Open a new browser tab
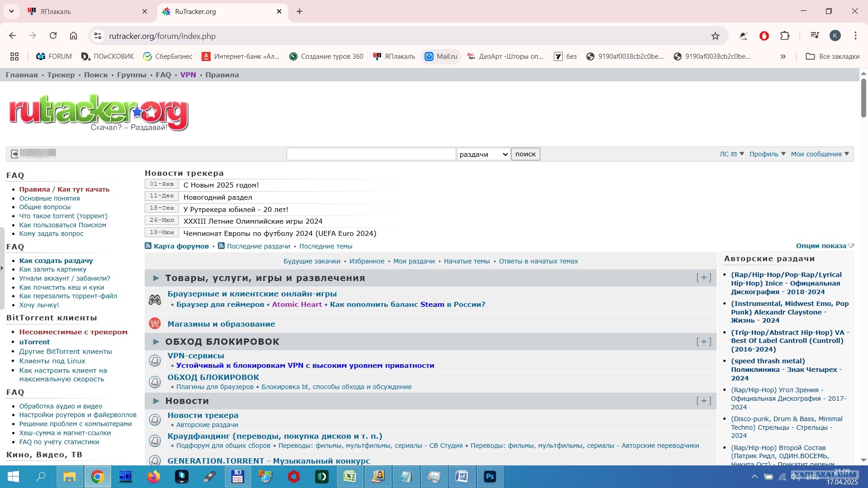Viewport: 868px width, 488px height. click(299, 11)
